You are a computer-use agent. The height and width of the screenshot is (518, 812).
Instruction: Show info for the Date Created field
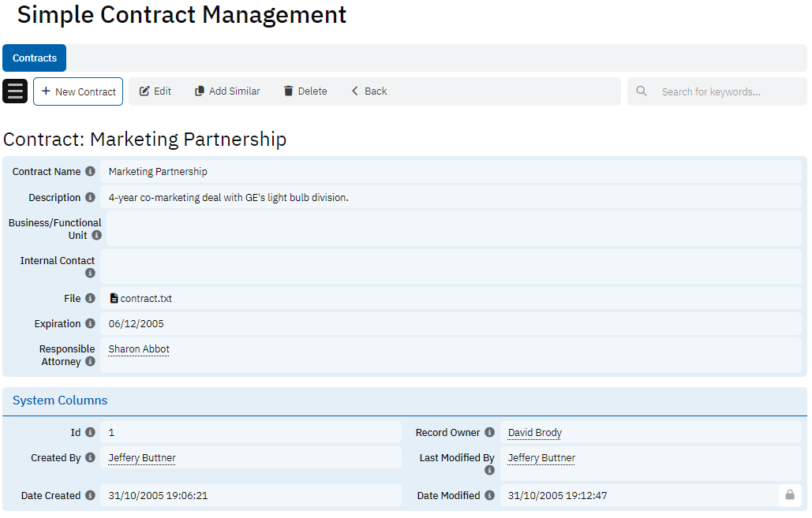pos(90,496)
